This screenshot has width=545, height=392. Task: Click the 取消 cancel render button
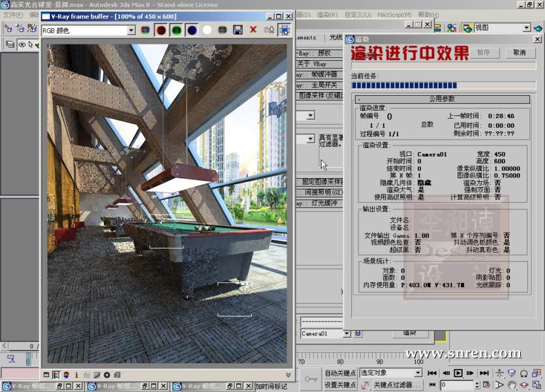click(520, 53)
